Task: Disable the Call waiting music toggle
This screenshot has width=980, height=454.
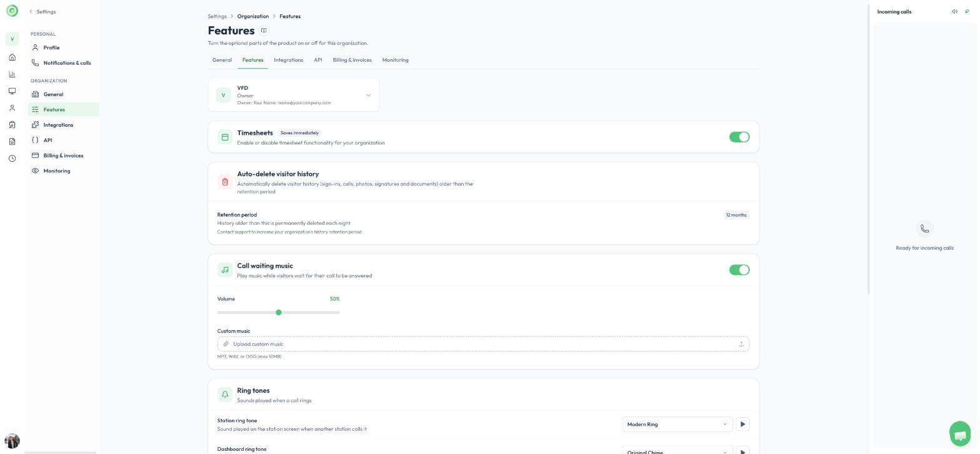Action: click(739, 270)
